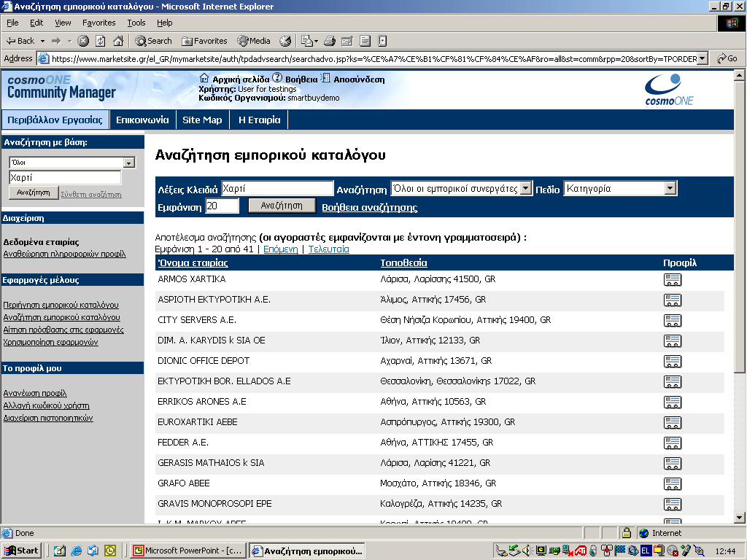Screen dimensions: 747x560
Task: Open the profile icon for GRAFO ABEE
Action: 672,484
